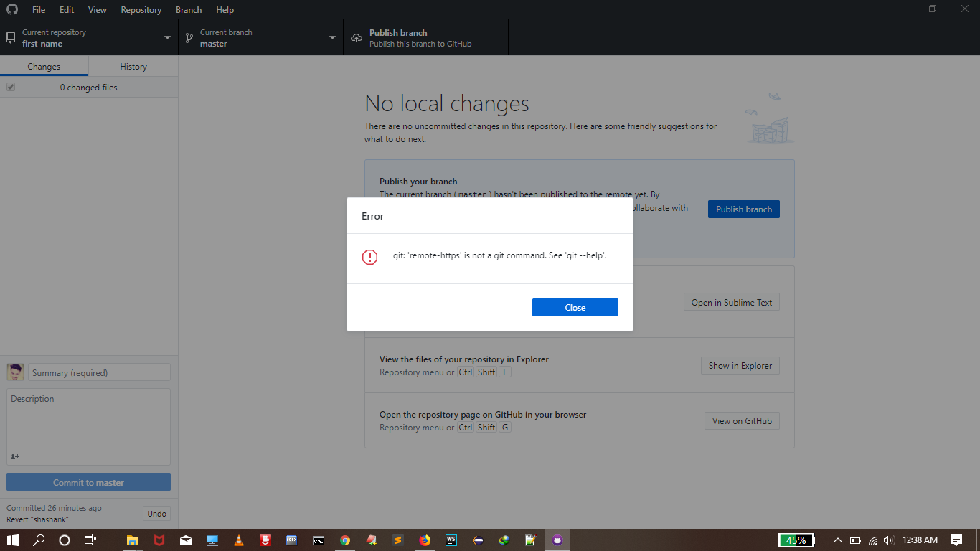Close the git error dialog
Screen dimensions: 980x551
[575, 307]
